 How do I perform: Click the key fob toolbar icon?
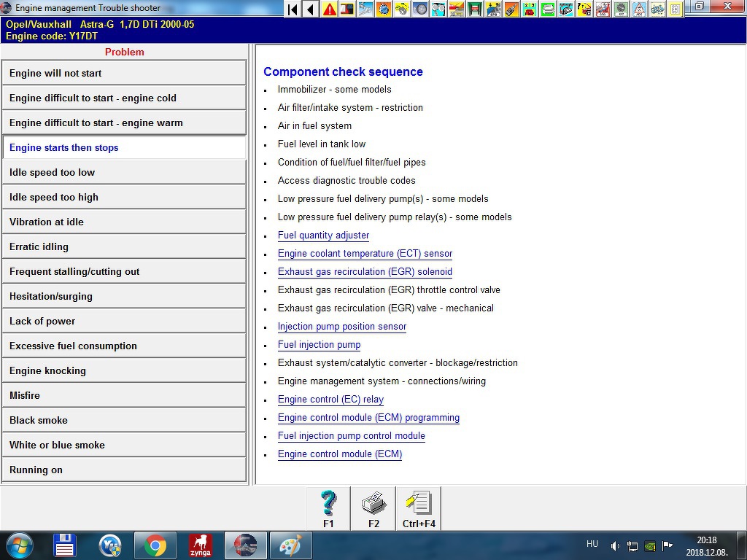(x=511, y=9)
